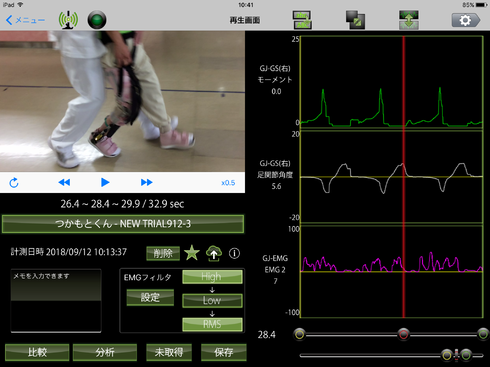Viewport: 490px width, 367px height.
Task: Tap the 計測日時 2018/09/12 10:13:37 text
Action: point(69,252)
